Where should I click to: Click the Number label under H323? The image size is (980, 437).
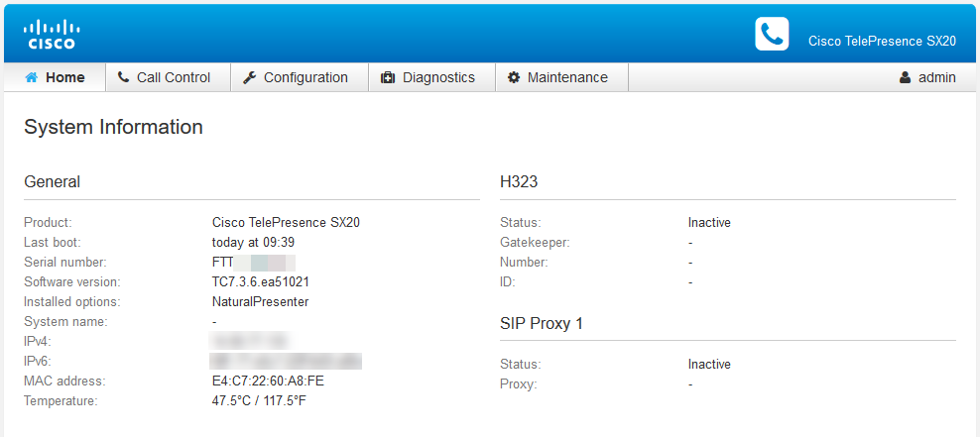(524, 263)
